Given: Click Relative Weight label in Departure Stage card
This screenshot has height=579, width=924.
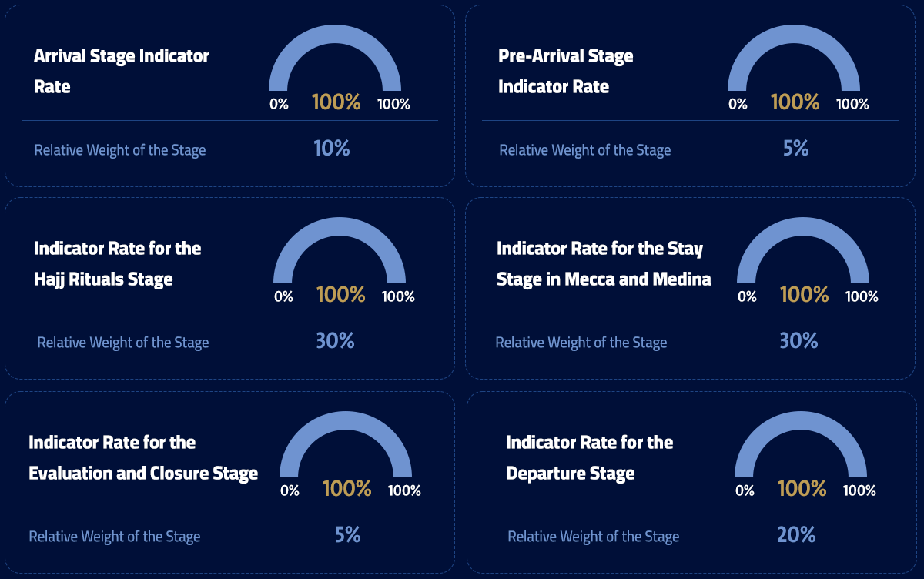Looking at the screenshot, I should tap(593, 537).
